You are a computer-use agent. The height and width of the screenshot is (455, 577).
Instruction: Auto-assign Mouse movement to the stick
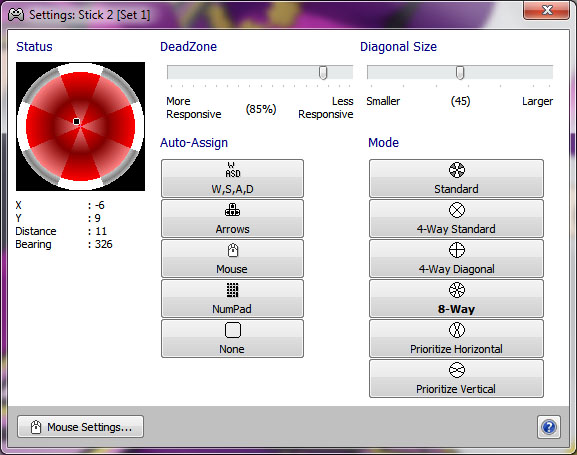(232, 258)
